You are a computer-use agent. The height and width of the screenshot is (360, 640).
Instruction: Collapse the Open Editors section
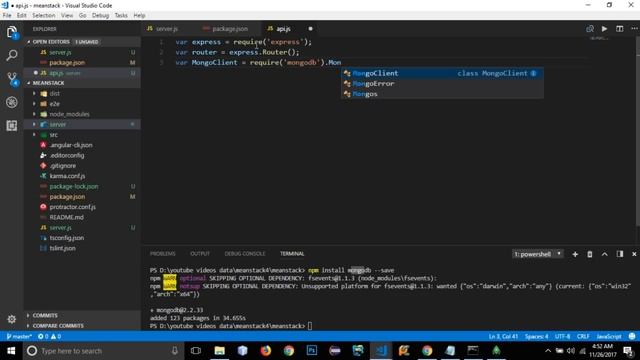pyautogui.click(x=29, y=42)
